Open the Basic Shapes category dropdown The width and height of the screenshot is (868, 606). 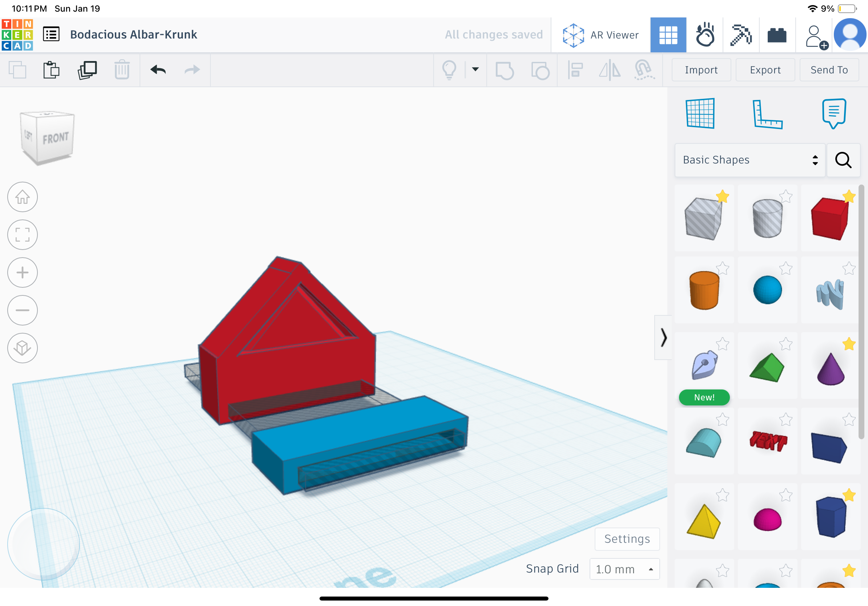(750, 160)
